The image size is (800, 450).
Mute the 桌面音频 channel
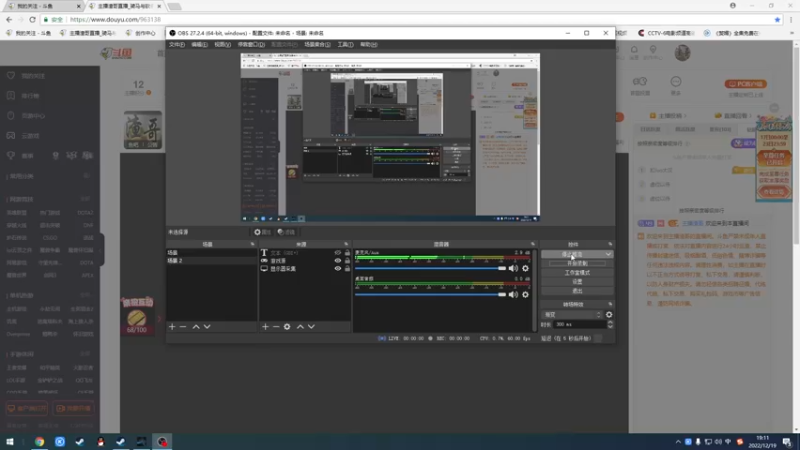click(513, 294)
